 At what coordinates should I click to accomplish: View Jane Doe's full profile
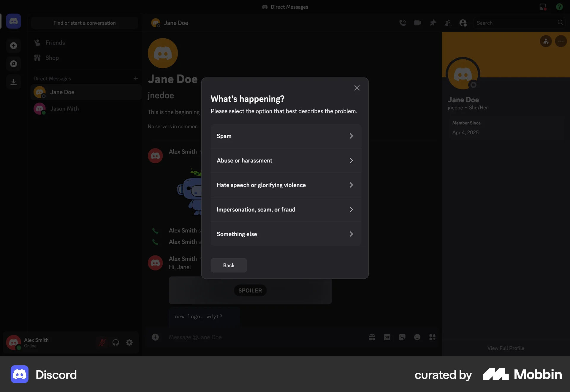click(505, 348)
